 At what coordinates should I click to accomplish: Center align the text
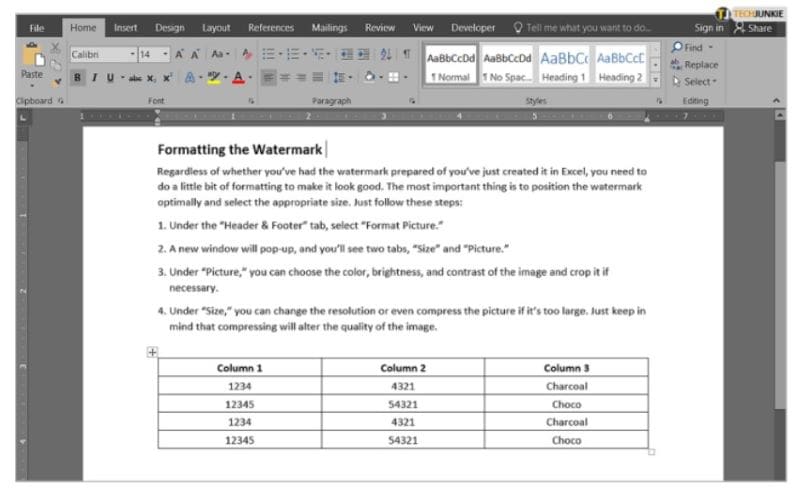(285, 78)
